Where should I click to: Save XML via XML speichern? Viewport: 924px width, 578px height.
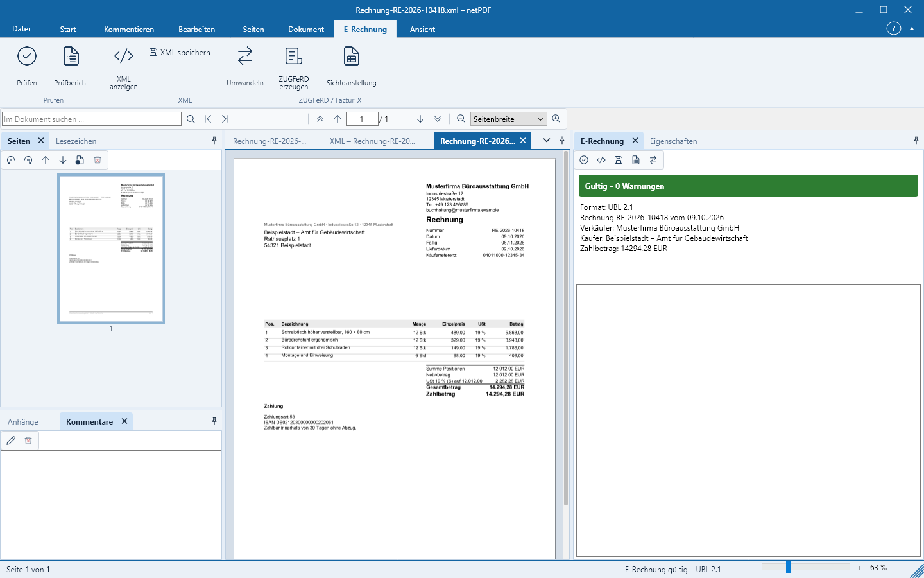[x=180, y=53]
